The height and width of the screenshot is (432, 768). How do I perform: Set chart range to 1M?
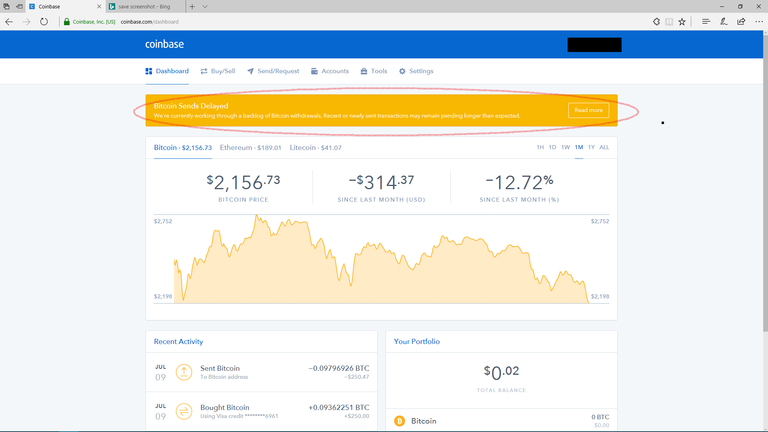click(x=579, y=147)
